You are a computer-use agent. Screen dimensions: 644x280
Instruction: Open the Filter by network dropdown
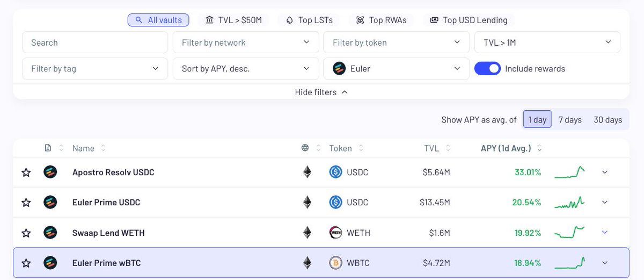(x=246, y=42)
